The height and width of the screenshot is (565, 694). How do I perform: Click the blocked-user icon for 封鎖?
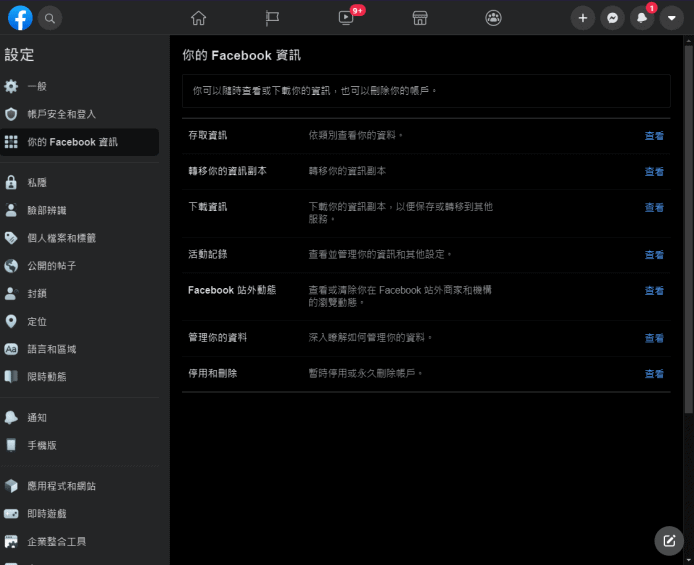pyautogui.click(x=11, y=293)
